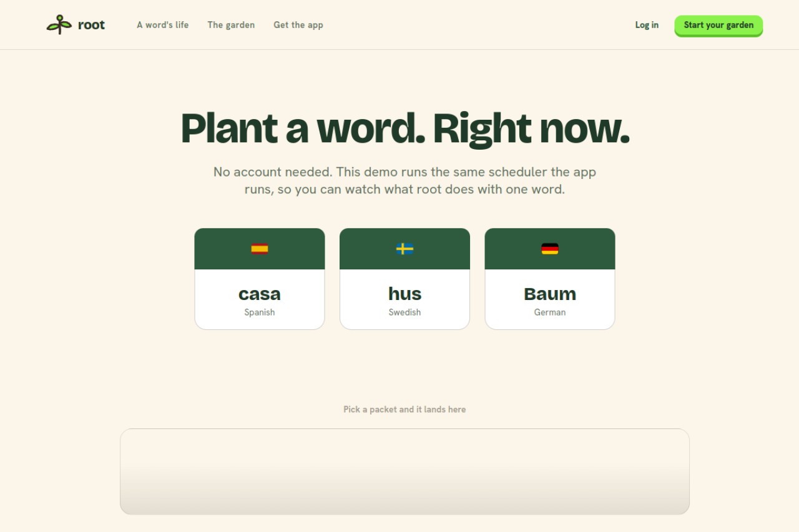
Task: Pick the "Baum" word on German card
Action: 550,294
